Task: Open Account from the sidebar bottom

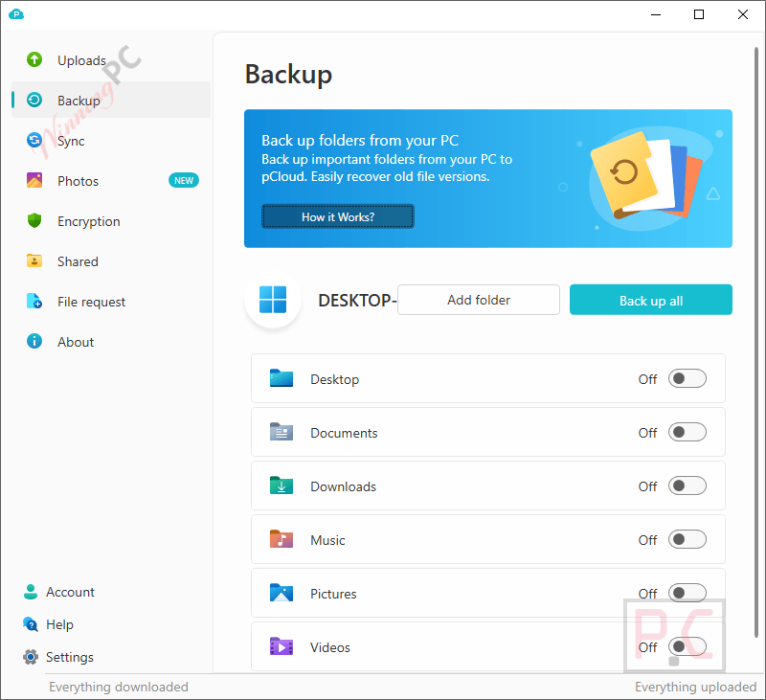Action: pos(58,592)
